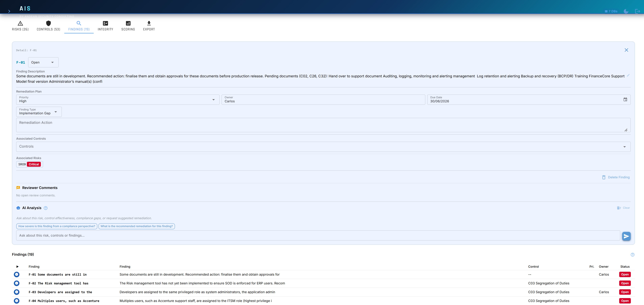The height and width of the screenshot is (305, 644).
Task: Open info icon for F-03 row
Action: pos(17,292)
